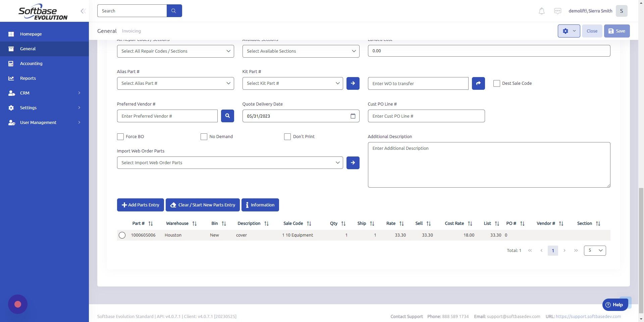The width and height of the screenshot is (644, 322).
Task: Open the notifications bell
Action: click(x=541, y=11)
